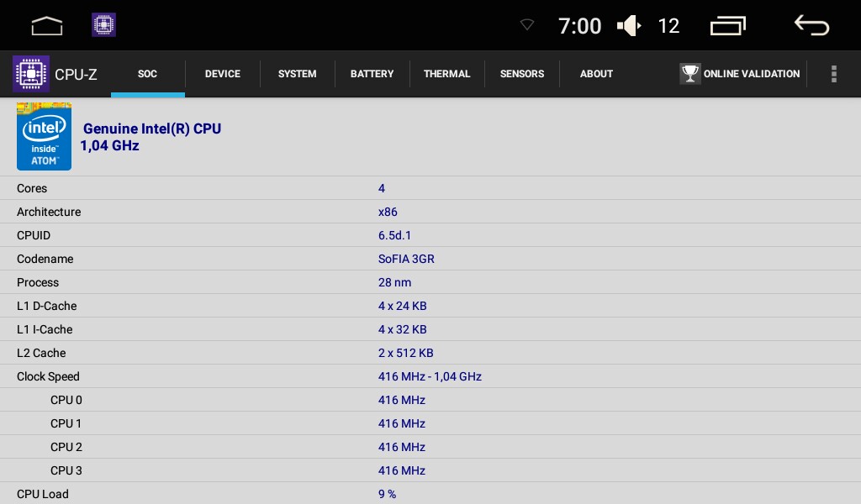The height and width of the screenshot is (504, 861).
Task: Click the 4 x 24 KB value
Action: (403, 307)
